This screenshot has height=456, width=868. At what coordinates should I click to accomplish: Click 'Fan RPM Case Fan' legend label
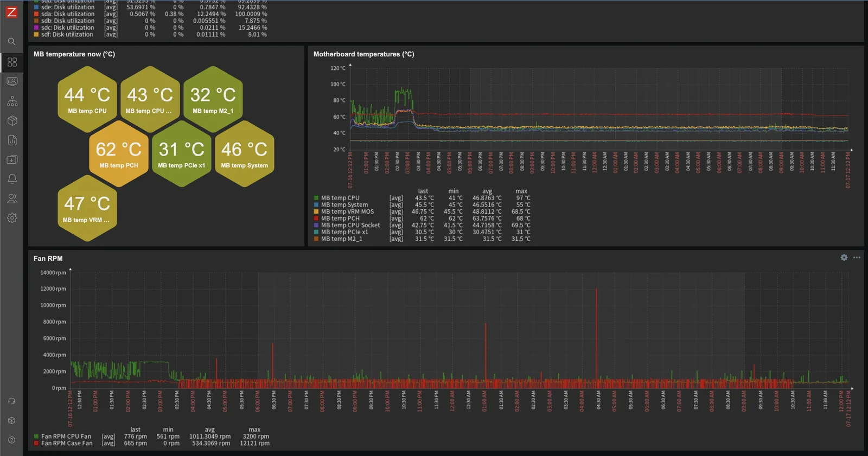(x=67, y=444)
